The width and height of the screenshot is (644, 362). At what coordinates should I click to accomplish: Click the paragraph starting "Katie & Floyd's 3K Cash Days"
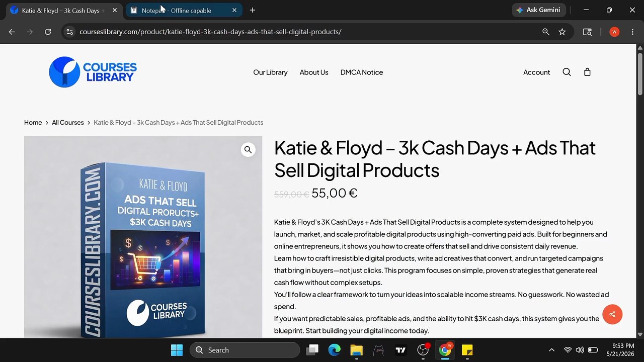pyautogui.click(x=441, y=234)
